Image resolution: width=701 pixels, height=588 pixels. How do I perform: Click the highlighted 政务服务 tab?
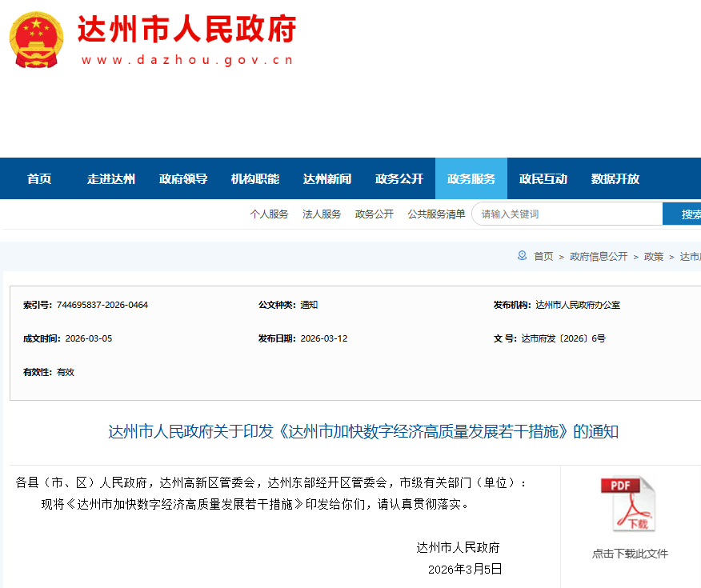[x=471, y=178]
